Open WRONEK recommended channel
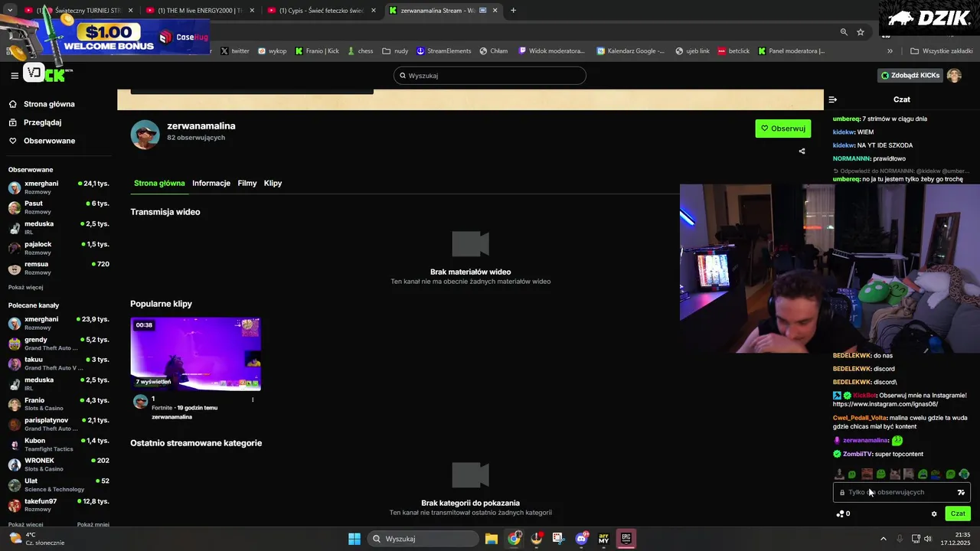 pyautogui.click(x=59, y=465)
